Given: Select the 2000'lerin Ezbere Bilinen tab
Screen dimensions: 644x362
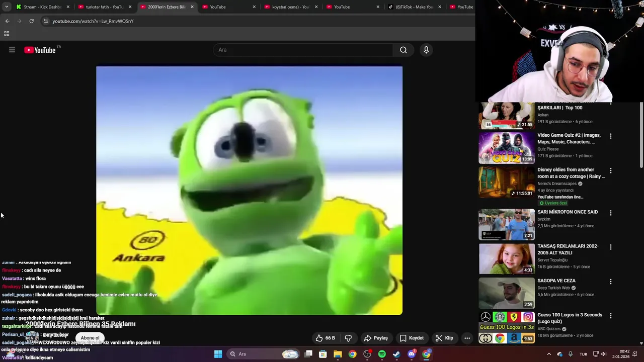Looking at the screenshot, I should (x=167, y=7).
